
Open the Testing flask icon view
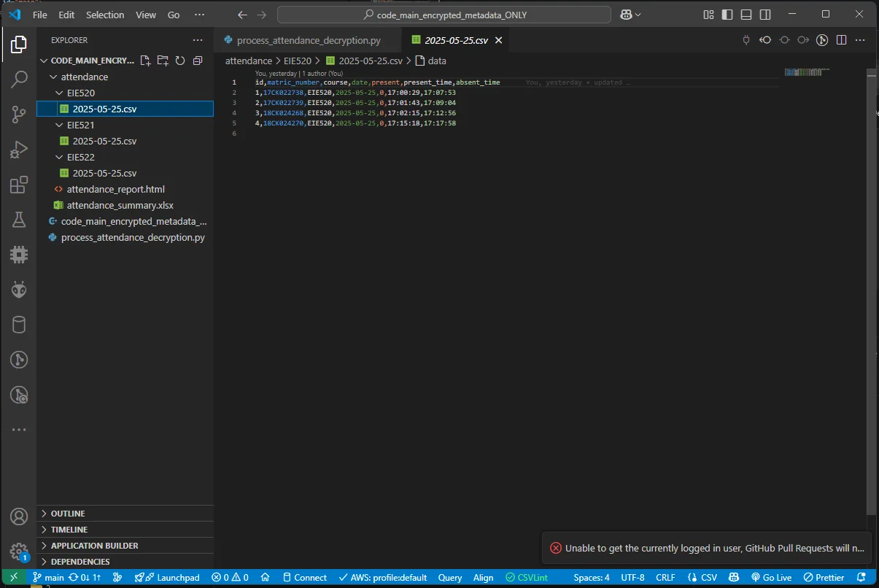pyautogui.click(x=19, y=220)
